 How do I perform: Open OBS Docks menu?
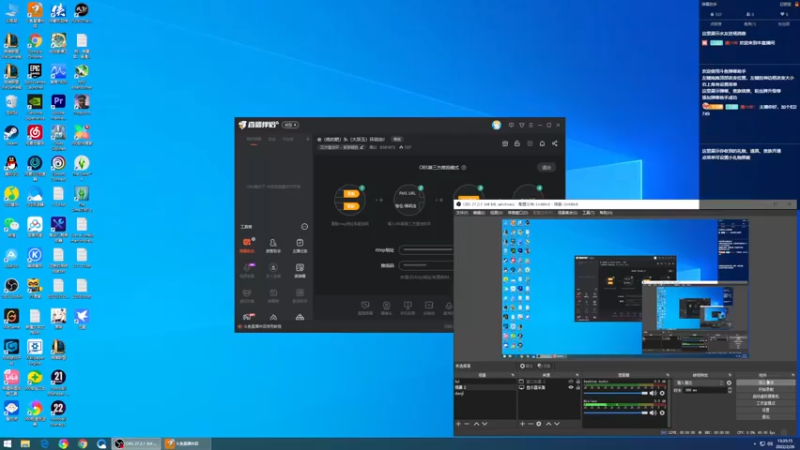518,213
